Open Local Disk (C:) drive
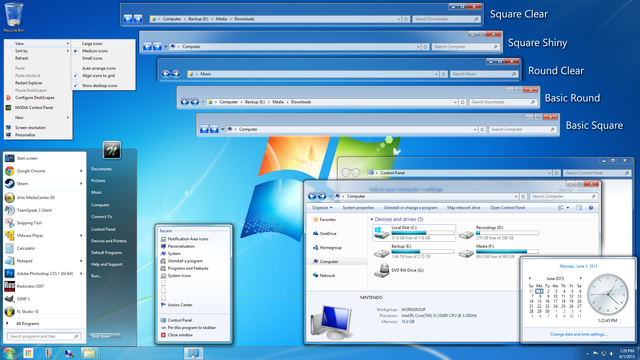Viewport: 640px width, 360px height. pyautogui.click(x=414, y=233)
